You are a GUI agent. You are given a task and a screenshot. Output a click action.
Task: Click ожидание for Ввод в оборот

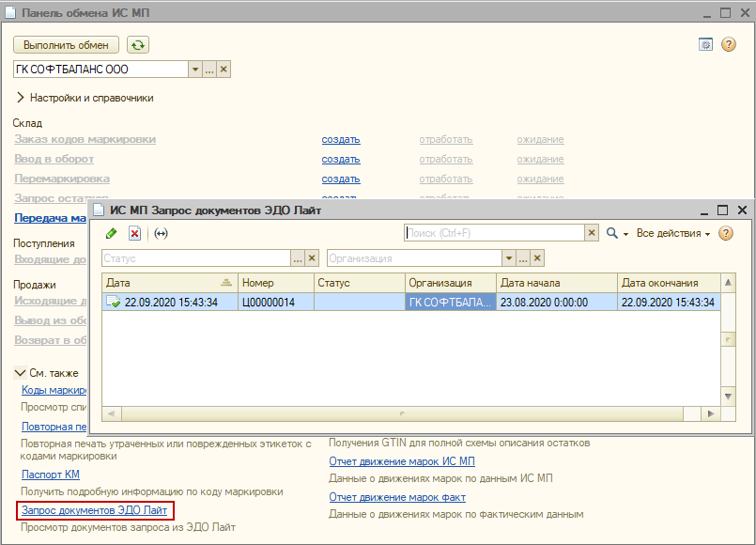[x=540, y=159]
